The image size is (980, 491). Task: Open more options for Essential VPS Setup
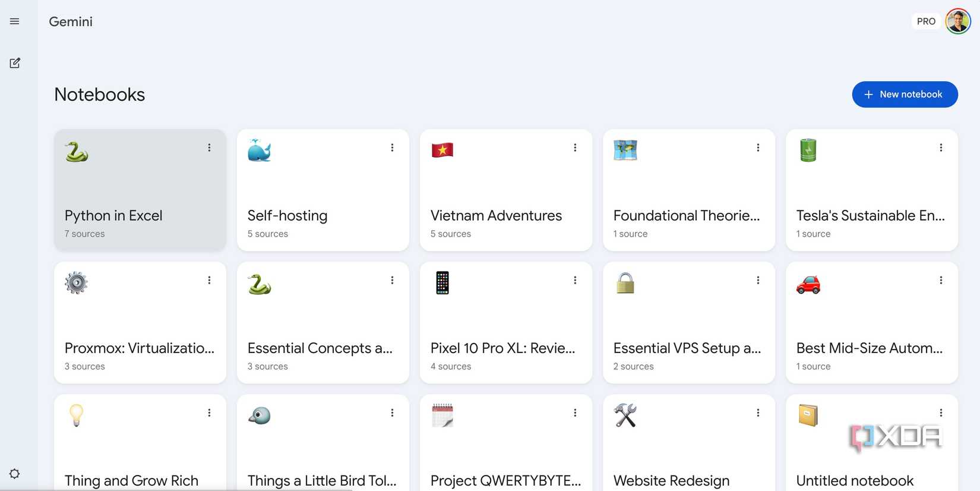point(758,280)
